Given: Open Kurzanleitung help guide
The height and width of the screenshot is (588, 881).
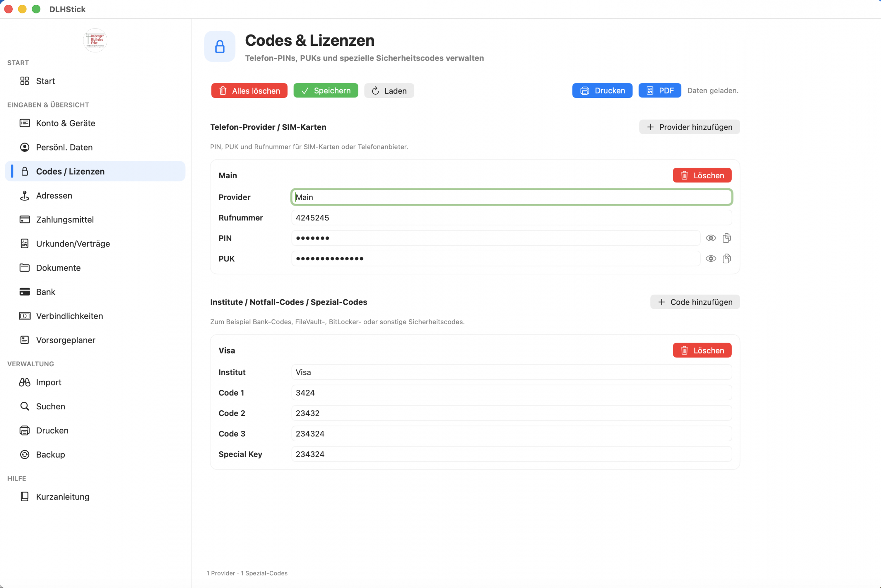Looking at the screenshot, I should coord(62,496).
